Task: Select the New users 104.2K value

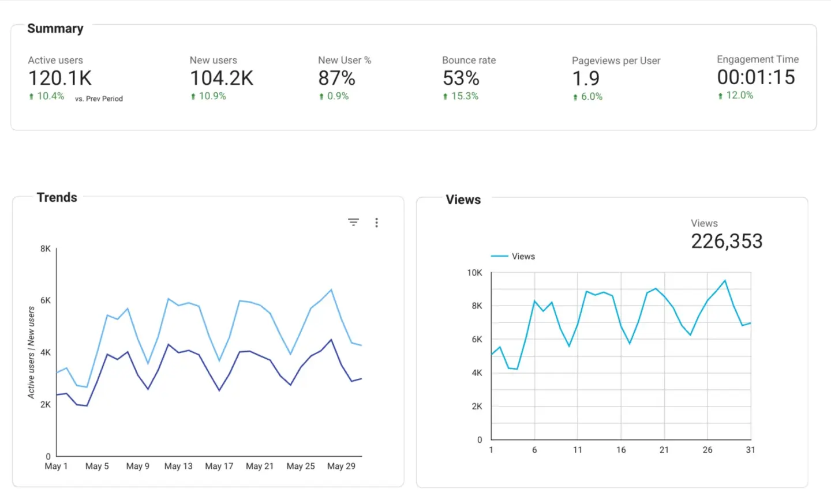Action: click(x=222, y=78)
